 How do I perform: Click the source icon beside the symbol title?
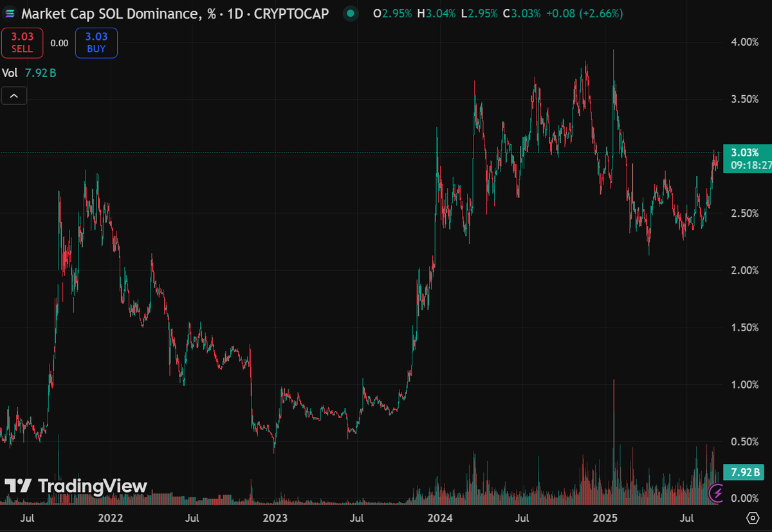click(8, 13)
